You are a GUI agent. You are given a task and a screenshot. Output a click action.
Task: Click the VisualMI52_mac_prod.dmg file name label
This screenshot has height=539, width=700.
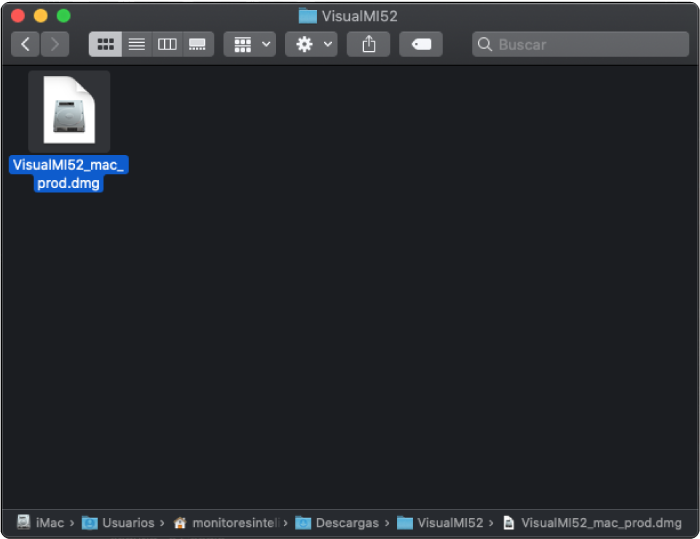(69, 174)
